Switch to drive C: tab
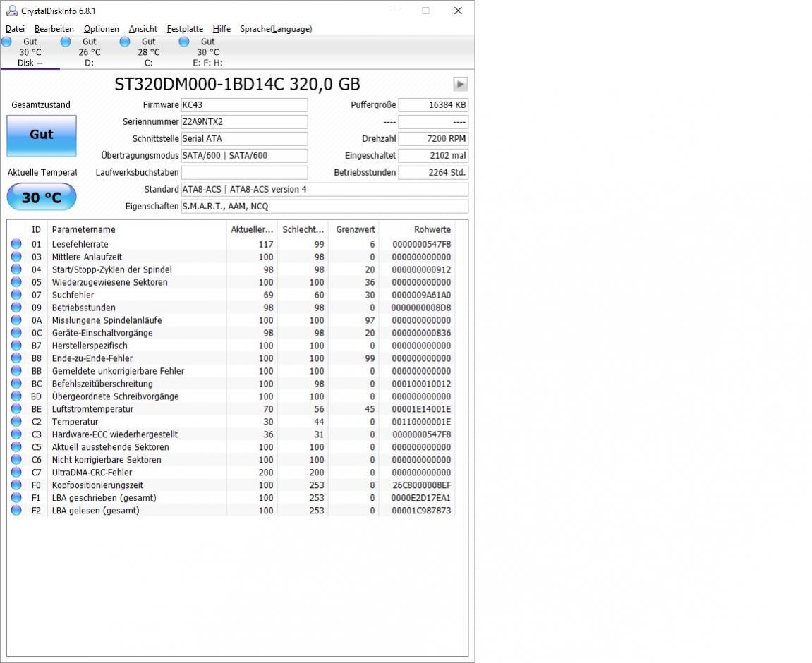Screen dimensions: 812x663 [148, 52]
